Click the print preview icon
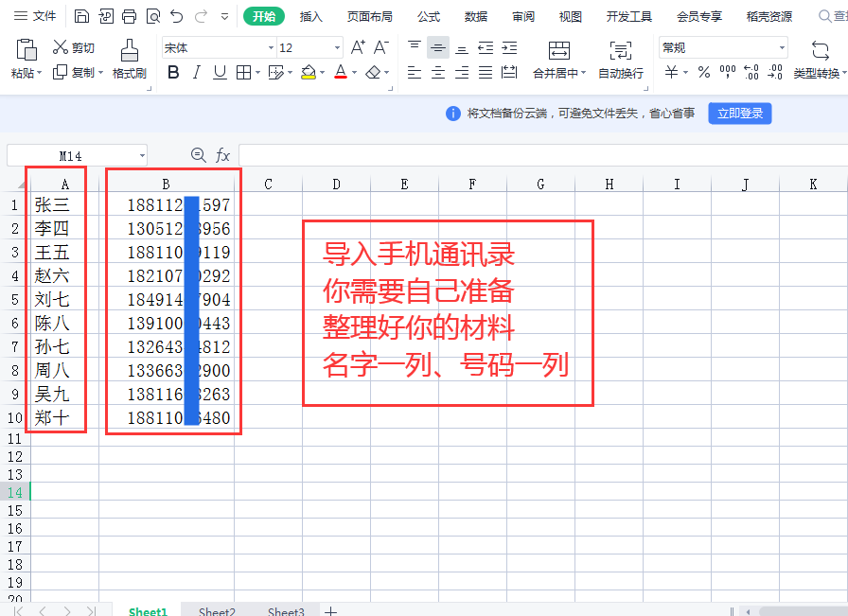 click(153, 16)
